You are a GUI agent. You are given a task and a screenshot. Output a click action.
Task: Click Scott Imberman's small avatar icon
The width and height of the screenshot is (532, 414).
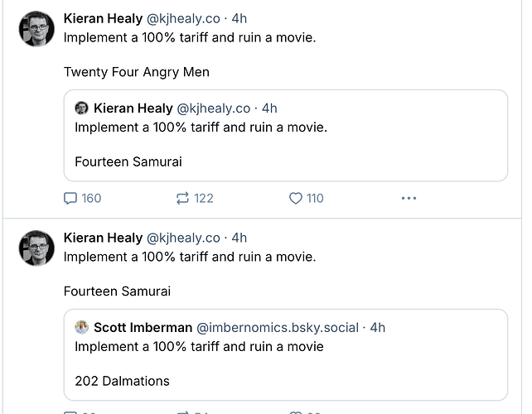[81, 328]
